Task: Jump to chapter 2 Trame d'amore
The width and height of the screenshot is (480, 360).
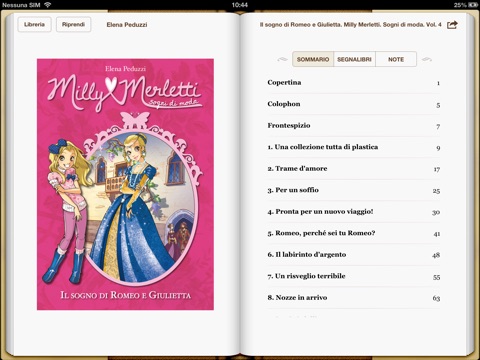Action: click(353, 169)
